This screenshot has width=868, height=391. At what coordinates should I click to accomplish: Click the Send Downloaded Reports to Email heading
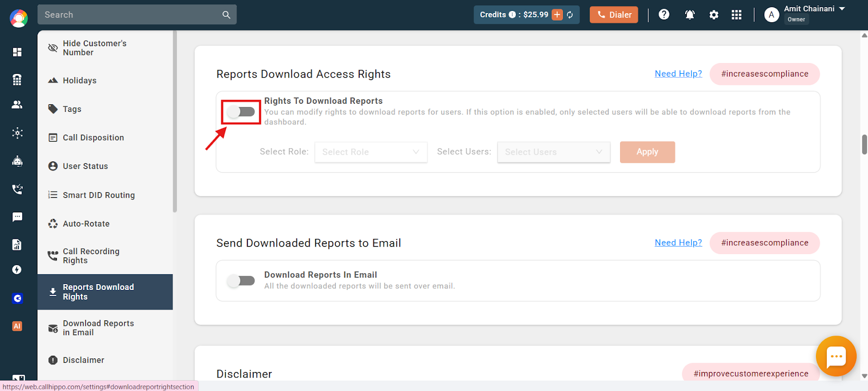309,243
